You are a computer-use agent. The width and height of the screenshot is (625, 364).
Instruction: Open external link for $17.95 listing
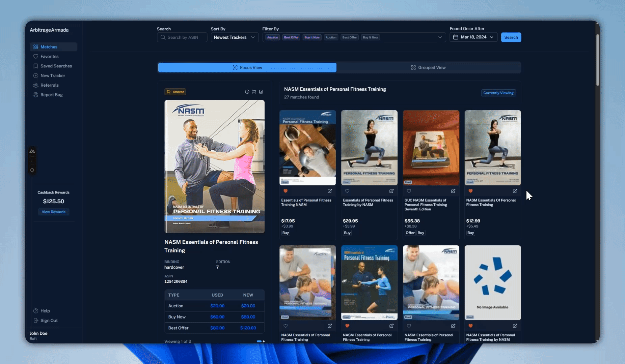(x=330, y=191)
